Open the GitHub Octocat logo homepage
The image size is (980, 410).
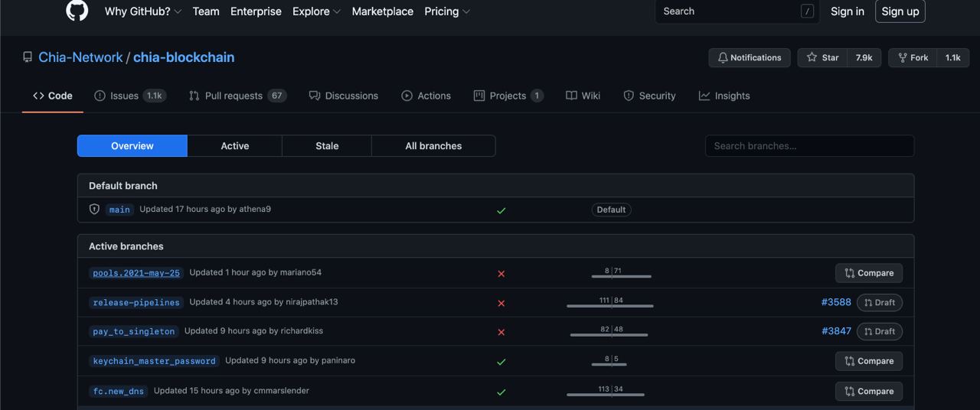coord(77,11)
